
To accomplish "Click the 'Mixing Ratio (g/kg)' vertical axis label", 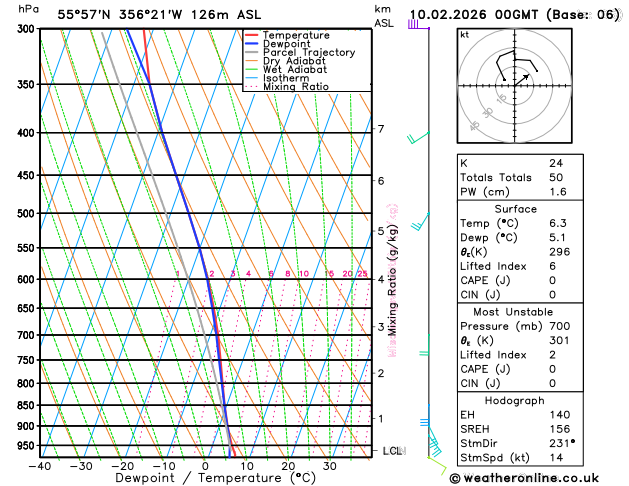I will coord(392,280).
